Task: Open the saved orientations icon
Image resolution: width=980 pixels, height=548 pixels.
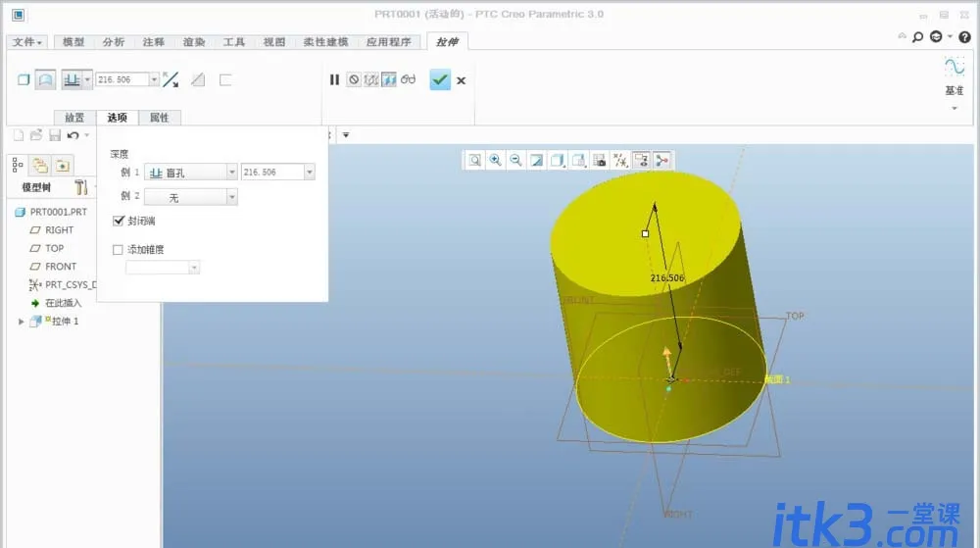Action: click(579, 161)
